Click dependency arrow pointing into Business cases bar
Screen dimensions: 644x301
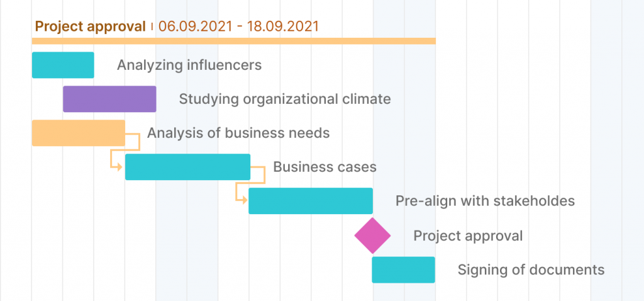[x=118, y=167]
